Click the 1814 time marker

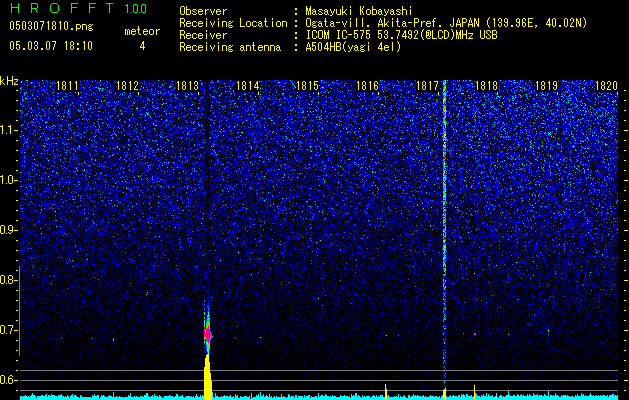(248, 86)
